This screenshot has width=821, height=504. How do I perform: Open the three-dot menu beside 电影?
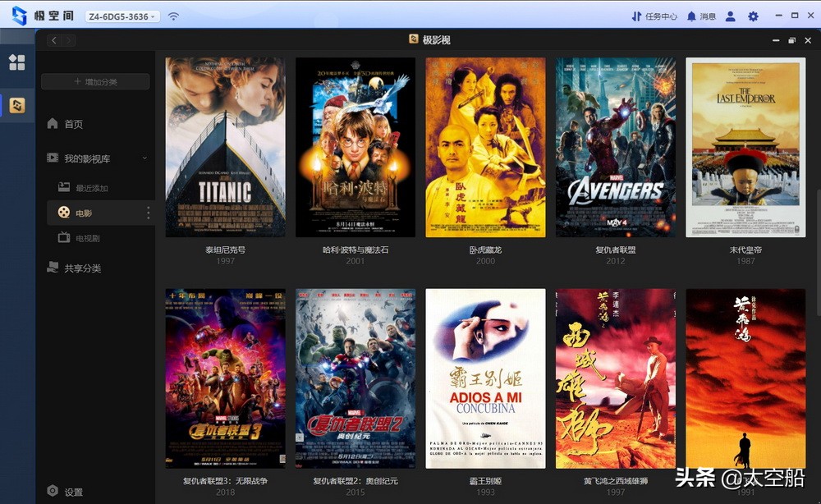click(x=148, y=213)
